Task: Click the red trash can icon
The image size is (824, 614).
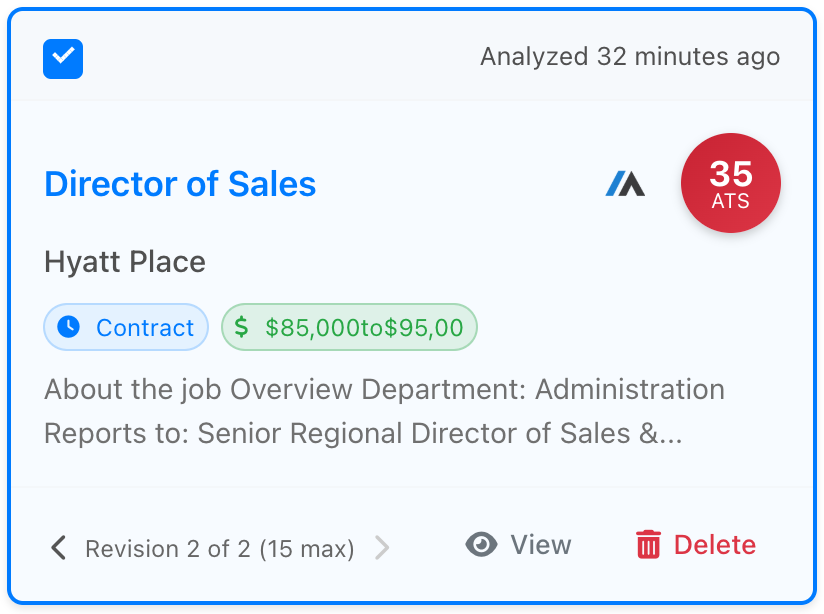Action: [x=649, y=545]
